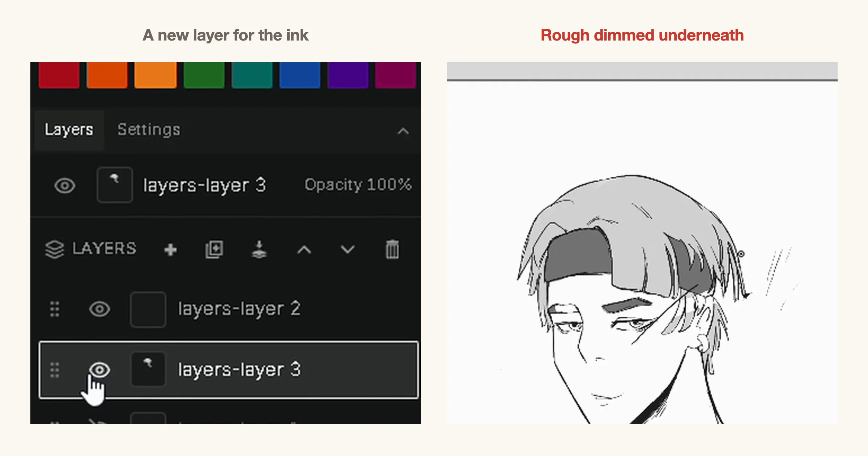
Task: Click drag handle of highlighted layers-layer 3
Action: (x=55, y=370)
